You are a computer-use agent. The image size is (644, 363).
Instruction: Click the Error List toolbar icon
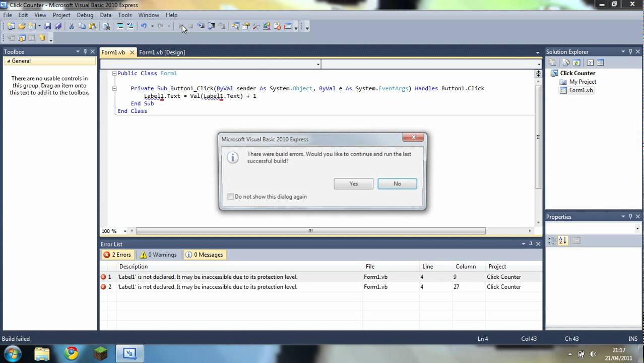click(277, 26)
